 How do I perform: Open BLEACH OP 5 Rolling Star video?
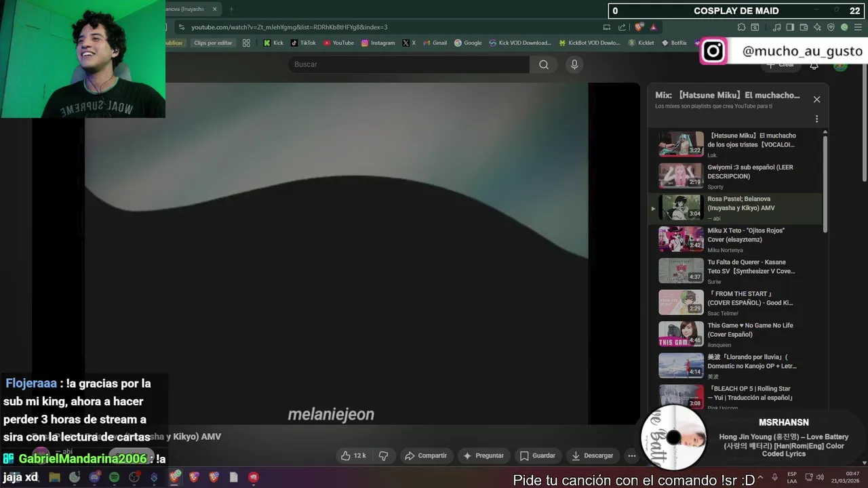click(736, 397)
